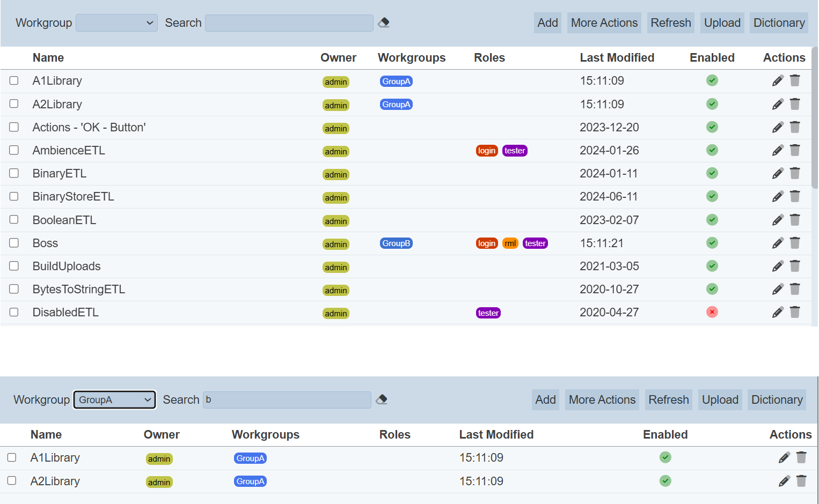Click the green enabled icon for BuildUploads
819x504 pixels.
point(712,266)
